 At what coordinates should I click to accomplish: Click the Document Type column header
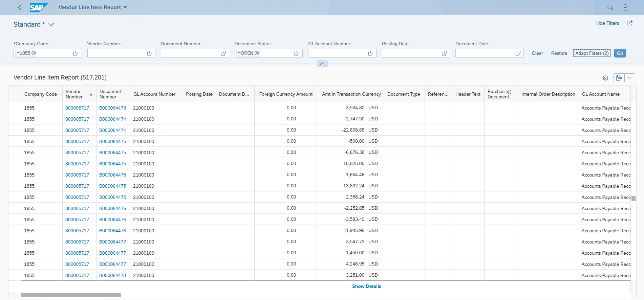404,94
